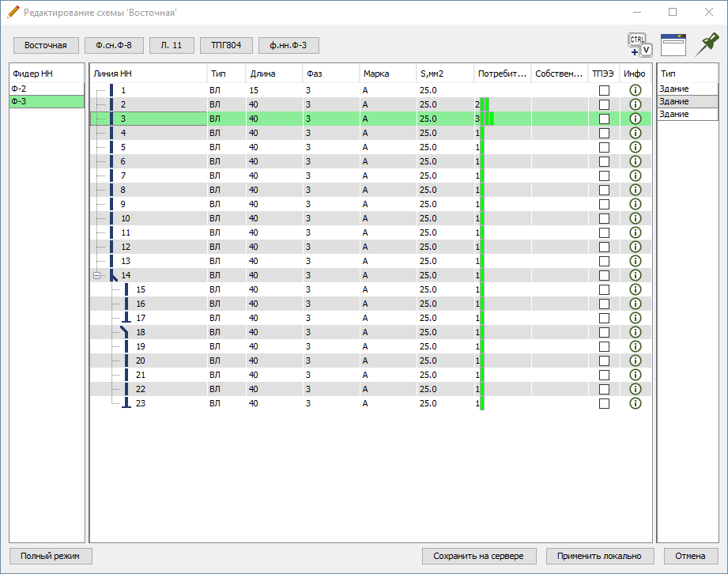Show info for line 5
The width and height of the screenshot is (728, 574).
[636, 147]
